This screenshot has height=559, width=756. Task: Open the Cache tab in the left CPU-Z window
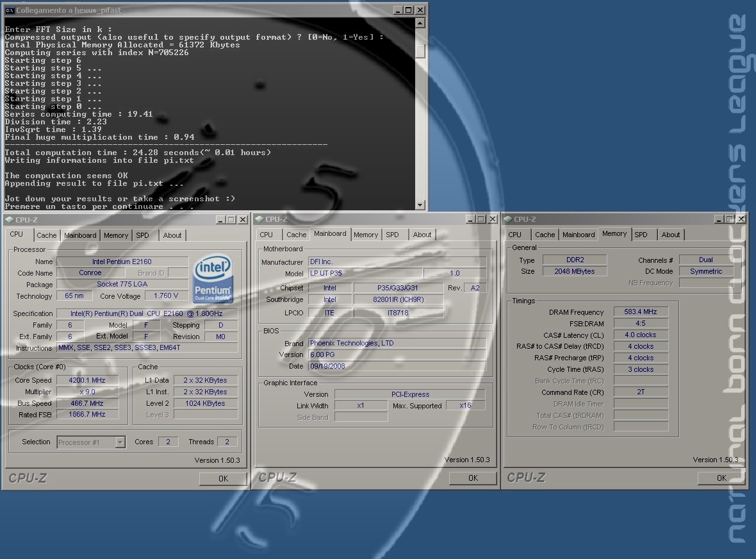click(x=47, y=235)
